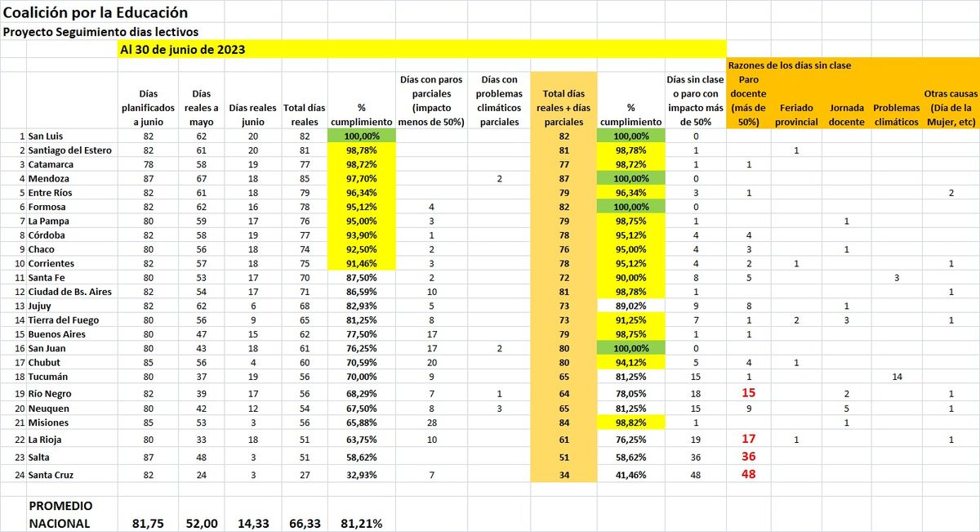
Task: Select the 'Coalición por la Educación' title cell
Action: tap(96, 13)
